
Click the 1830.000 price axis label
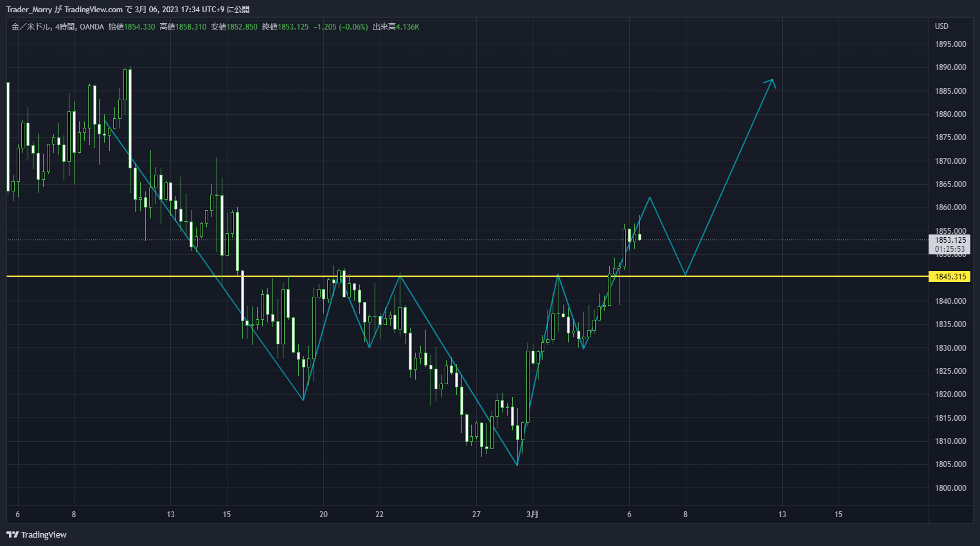(x=950, y=348)
